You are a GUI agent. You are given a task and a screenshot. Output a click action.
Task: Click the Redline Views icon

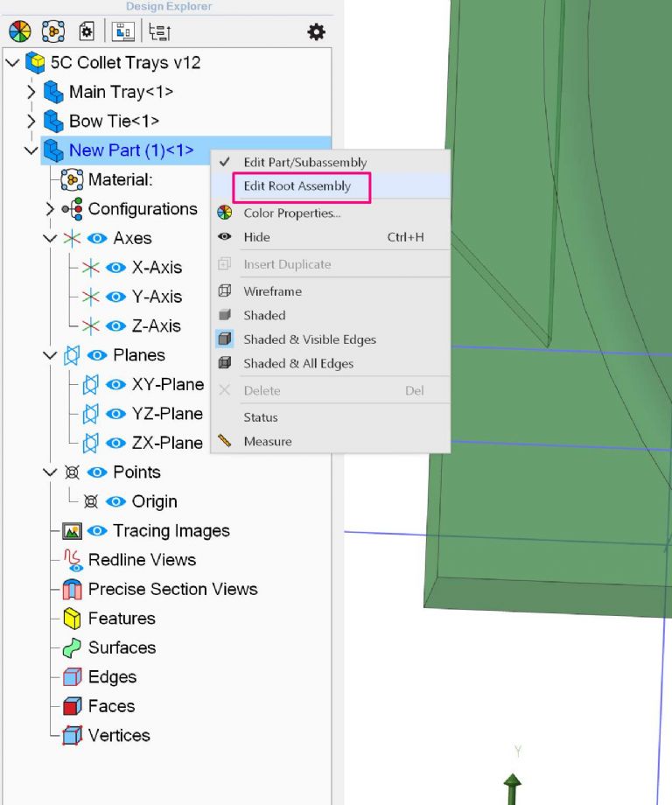[73, 560]
